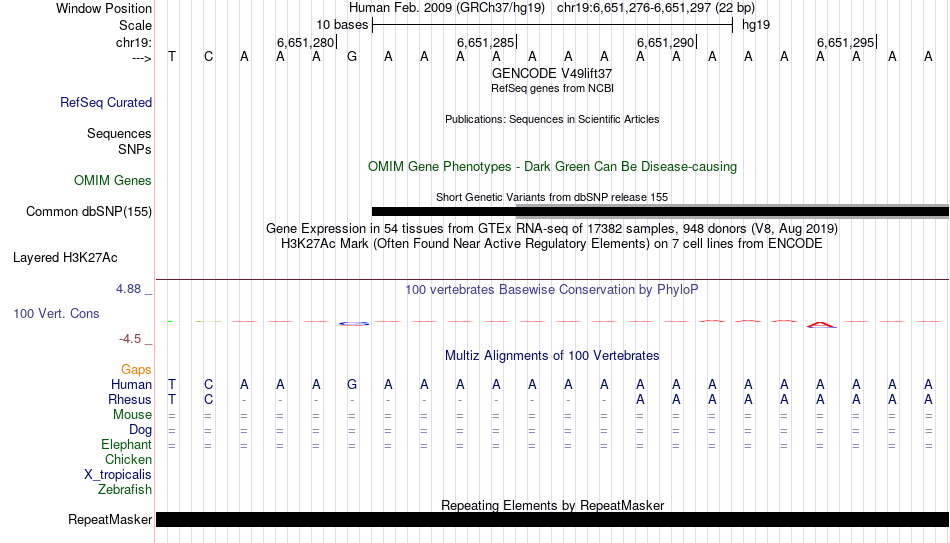Click the Layered H3K27Ac track label
This screenshot has width=950, height=543.
(65, 258)
